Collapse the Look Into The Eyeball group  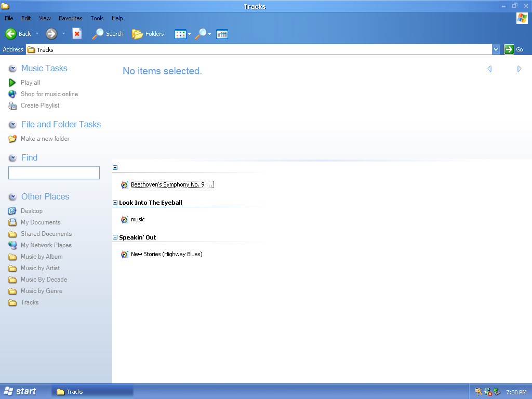[115, 203]
